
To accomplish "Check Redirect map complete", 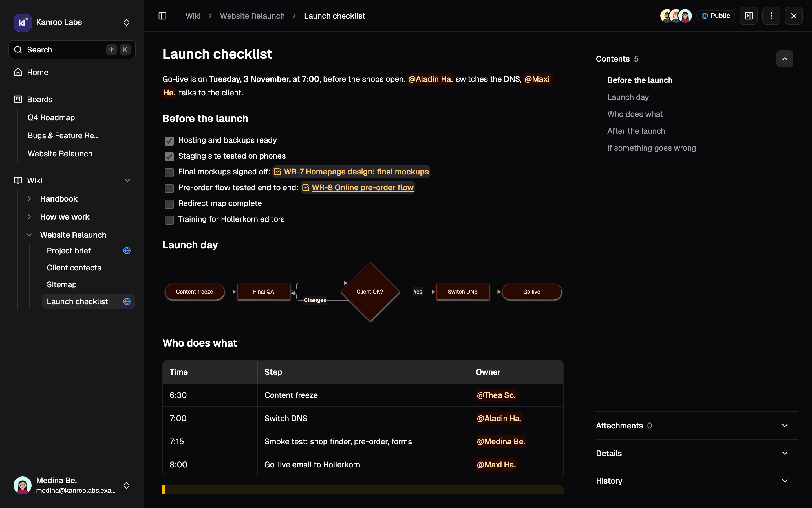I will (169, 204).
